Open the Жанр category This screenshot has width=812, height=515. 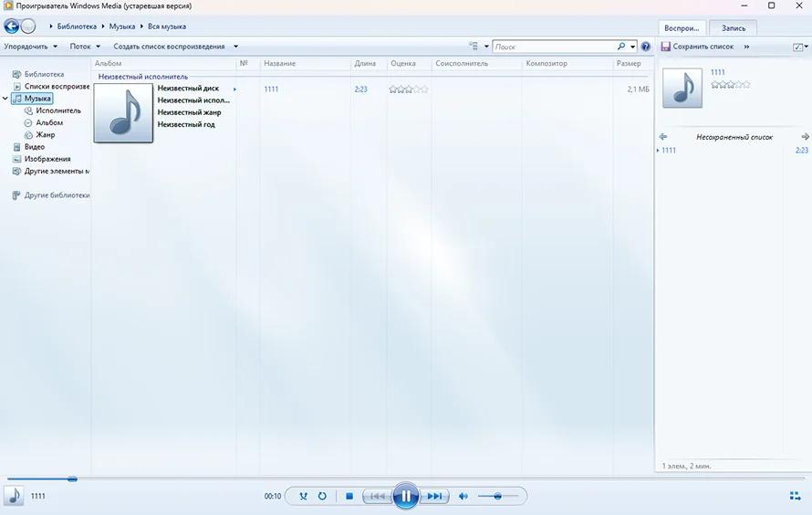click(45, 134)
